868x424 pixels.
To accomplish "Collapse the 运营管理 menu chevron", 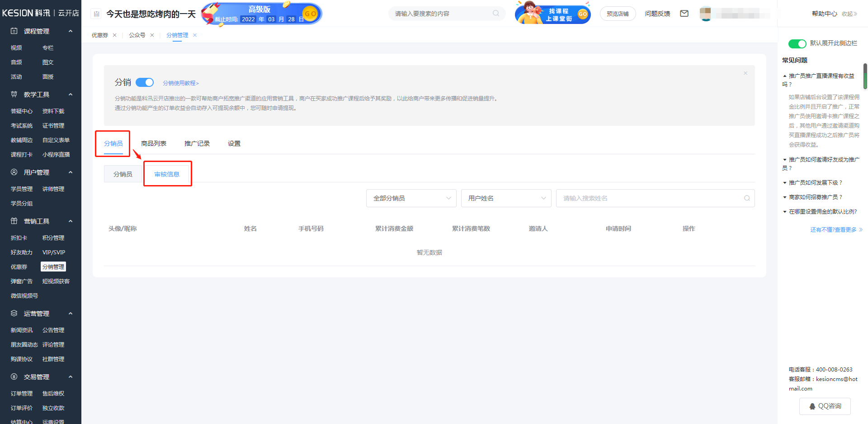I will tap(71, 314).
